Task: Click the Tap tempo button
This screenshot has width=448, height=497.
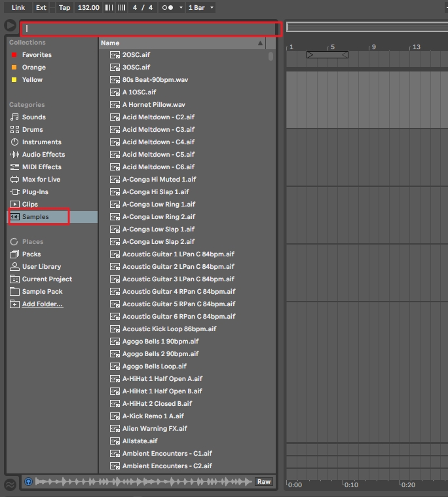Action: pos(64,8)
